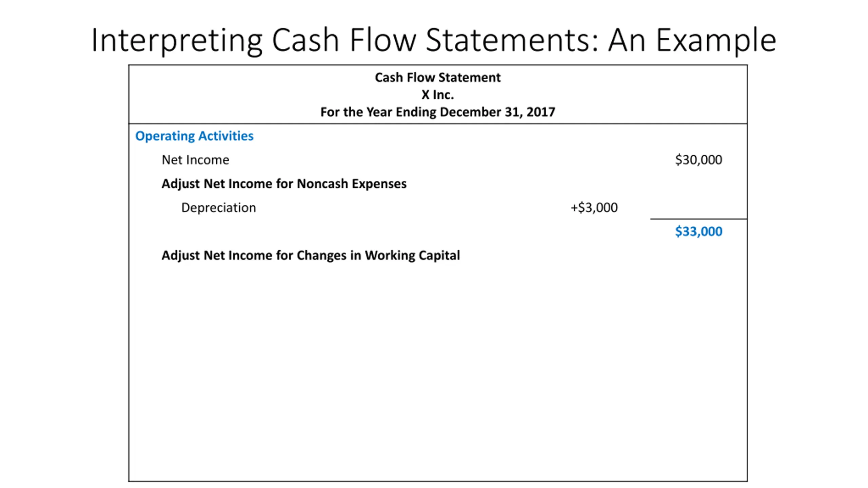Click the 'X Inc.' company name
The width and height of the screenshot is (868, 488).
click(x=437, y=95)
